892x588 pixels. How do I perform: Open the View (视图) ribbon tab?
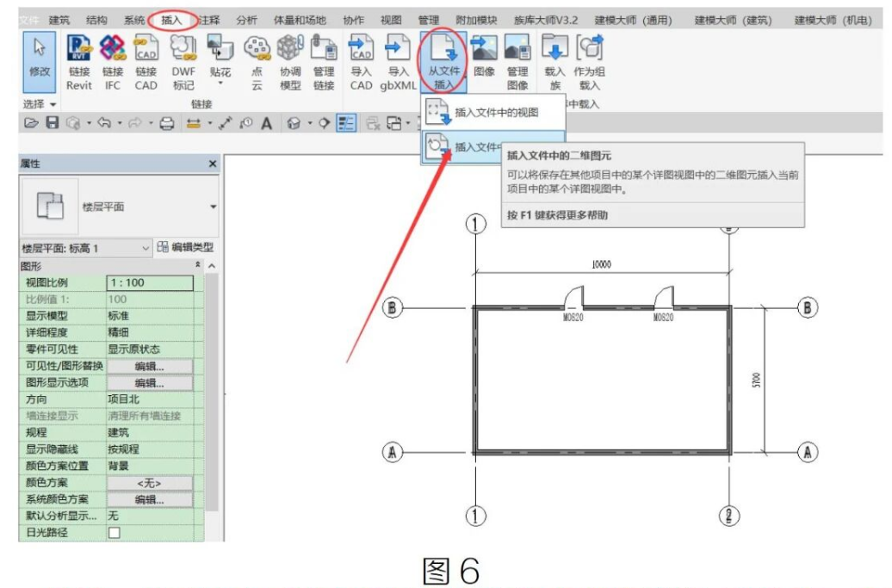pos(391,20)
